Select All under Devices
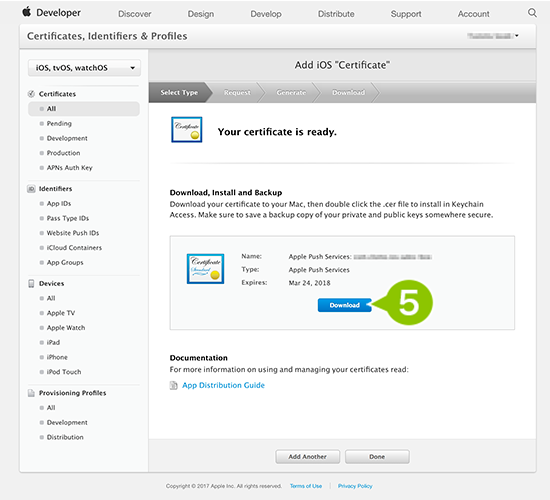550x500 pixels. [51, 298]
